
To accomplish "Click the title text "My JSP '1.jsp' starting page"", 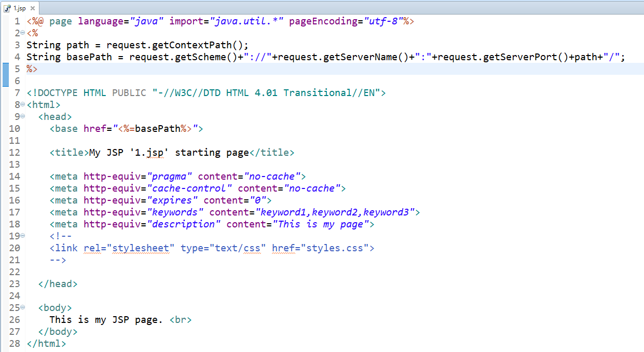I will (x=169, y=153).
